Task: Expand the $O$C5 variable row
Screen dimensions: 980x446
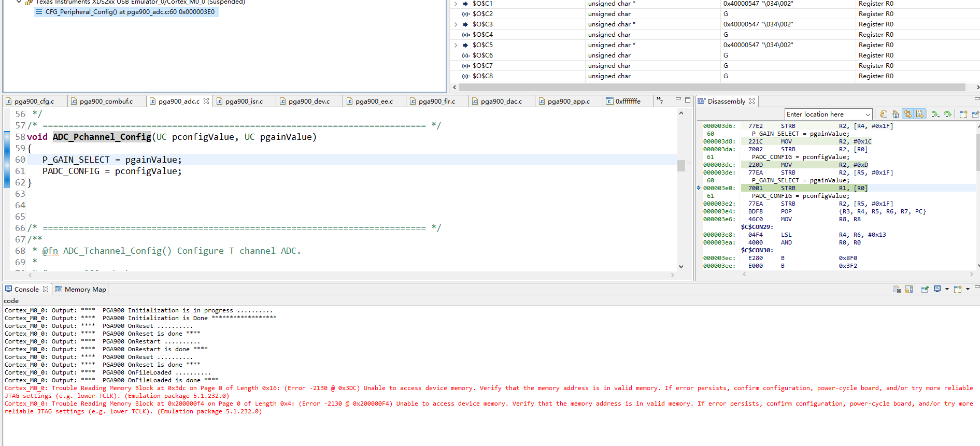Action: point(456,45)
